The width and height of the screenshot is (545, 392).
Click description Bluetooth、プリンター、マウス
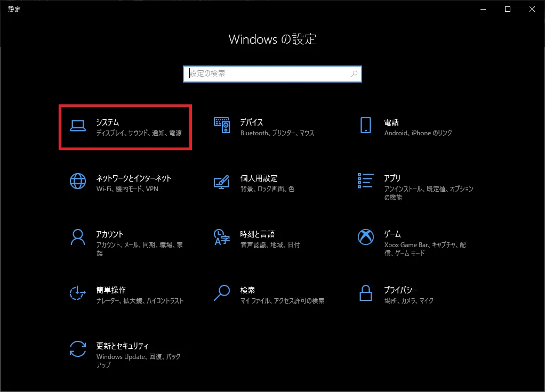click(x=277, y=133)
